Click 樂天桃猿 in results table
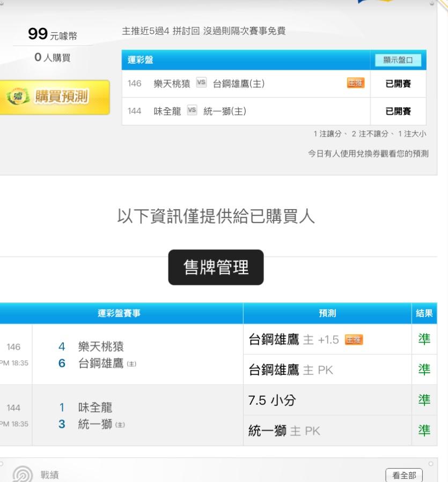448x482 pixels. [101, 346]
